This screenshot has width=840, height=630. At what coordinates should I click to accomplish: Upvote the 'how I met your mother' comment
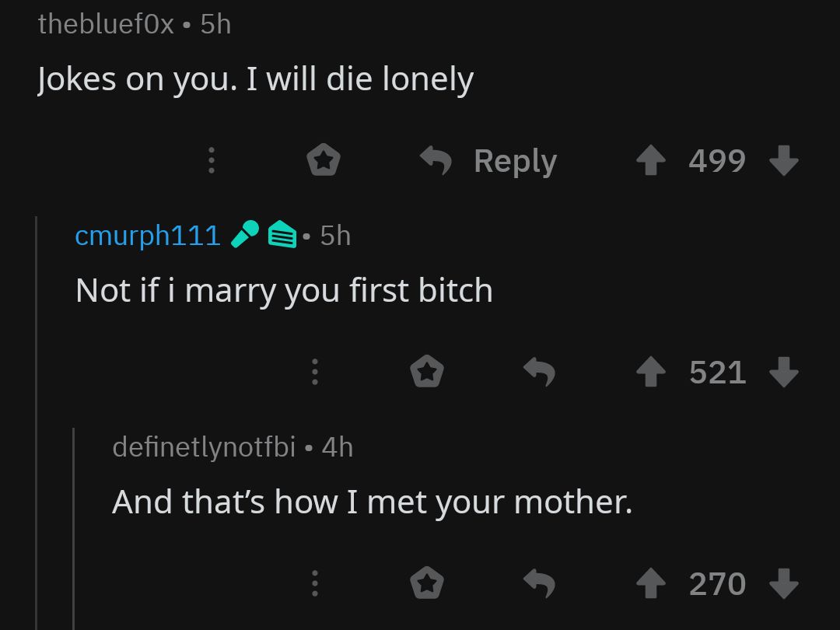click(x=651, y=583)
